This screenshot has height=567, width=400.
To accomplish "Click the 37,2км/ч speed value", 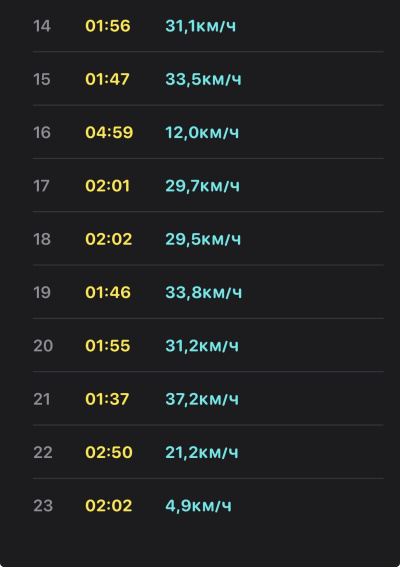I will point(202,399).
